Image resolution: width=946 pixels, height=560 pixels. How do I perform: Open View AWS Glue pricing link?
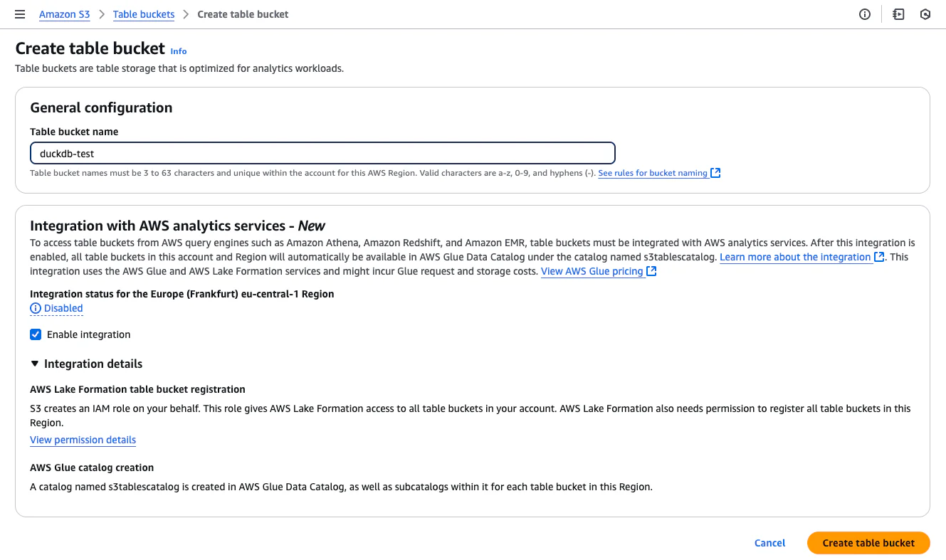click(x=599, y=271)
